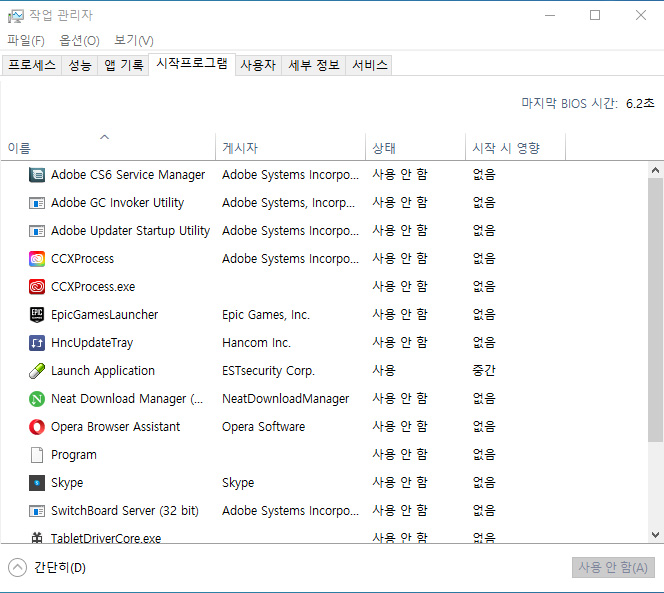Click the Task Manager title bar icon
This screenshot has height=593, width=664.
click(x=16, y=16)
